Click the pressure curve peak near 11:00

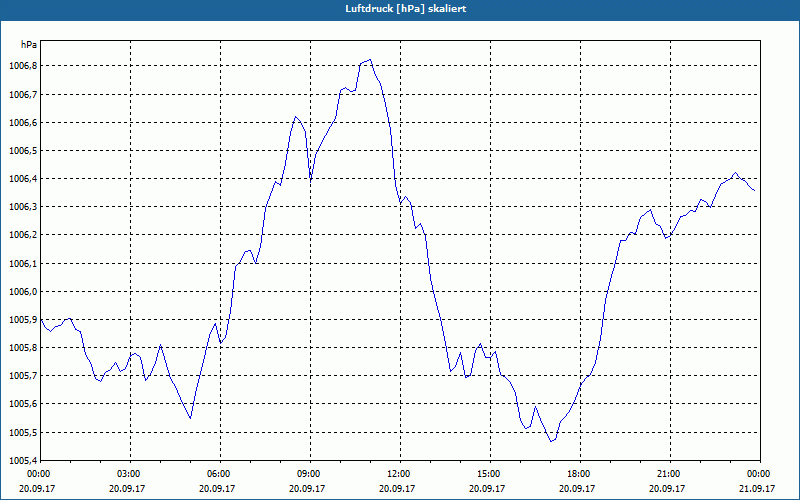click(x=370, y=60)
